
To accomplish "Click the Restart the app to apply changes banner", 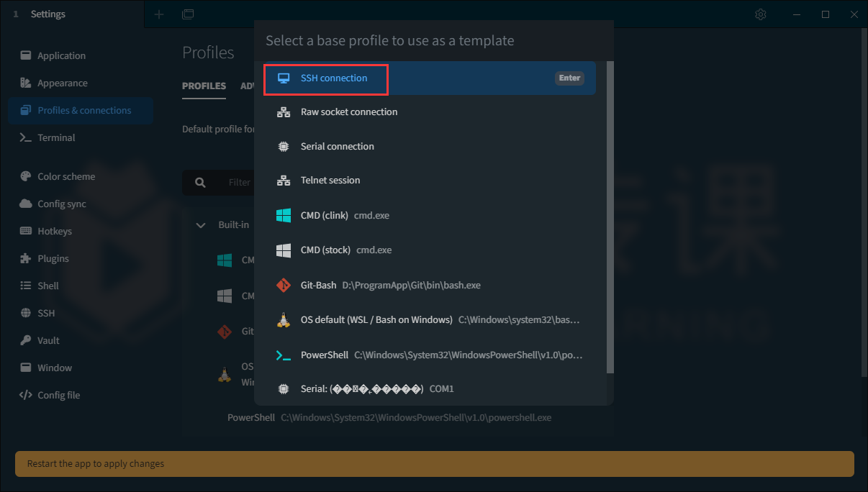I will click(x=435, y=464).
